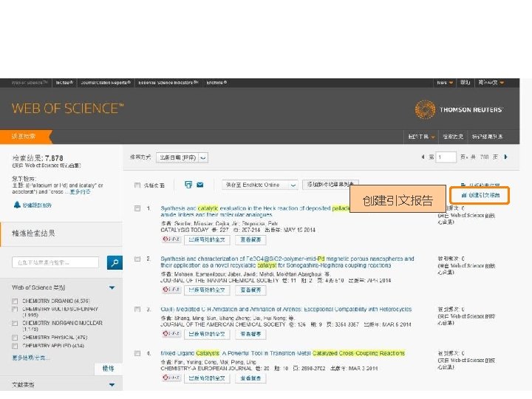Viewport: 532px width, 399px height.
Task: Click the Create Citation Report link
Action: tap(480, 195)
